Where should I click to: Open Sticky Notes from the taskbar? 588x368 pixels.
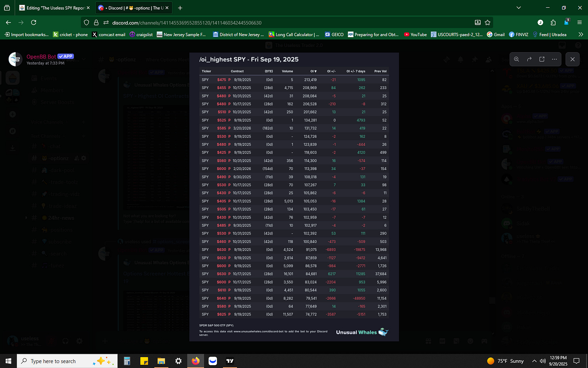pyautogui.click(x=144, y=361)
